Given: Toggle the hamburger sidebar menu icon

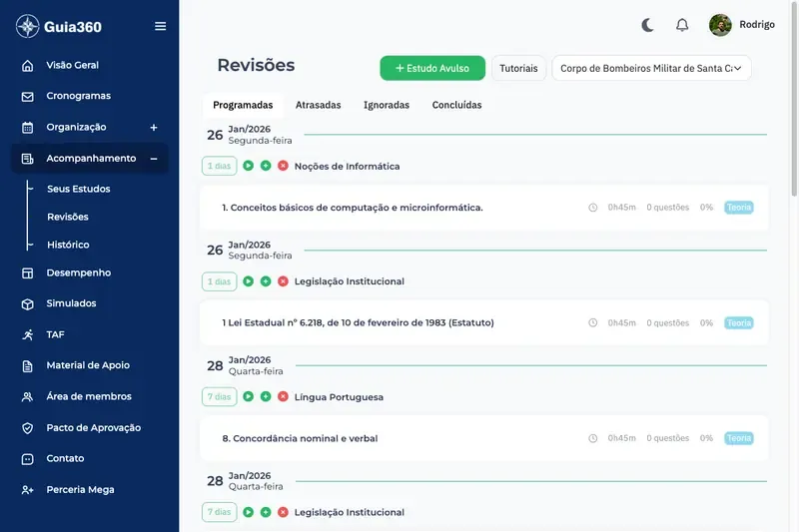Looking at the screenshot, I should point(160,26).
